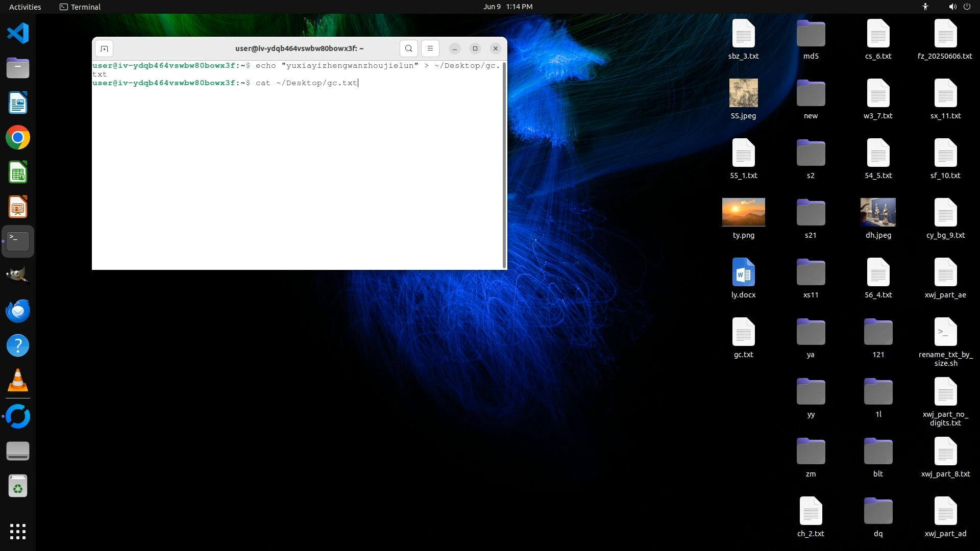This screenshot has height=551, width=980.
Task: Open the Activities overview
Action: (x=25, y=7)
